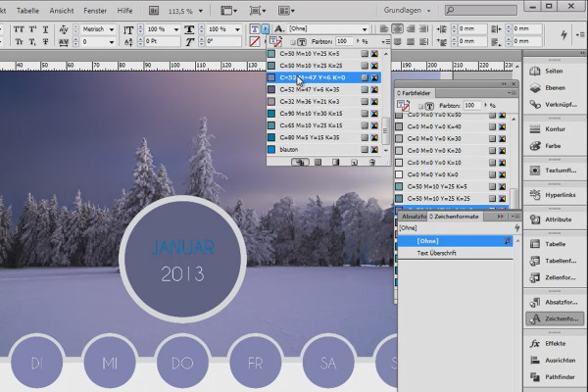Click the new swatch icon in swatch dropdown footer
This screenshot has height=392, width=588.
point(354,162)
